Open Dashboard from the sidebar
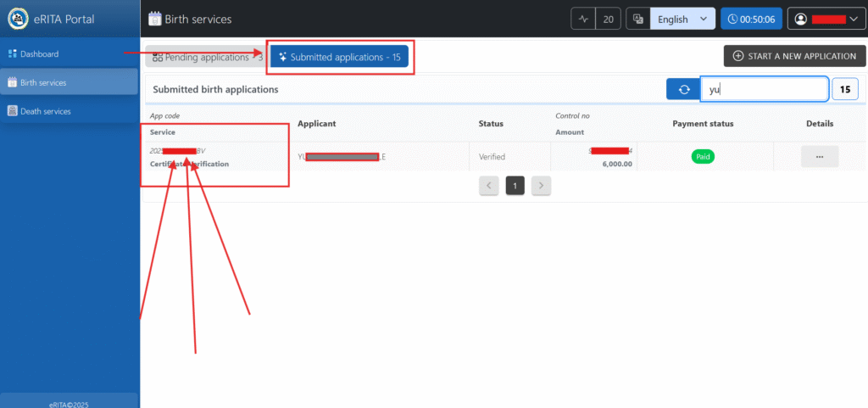 (39, 54)
